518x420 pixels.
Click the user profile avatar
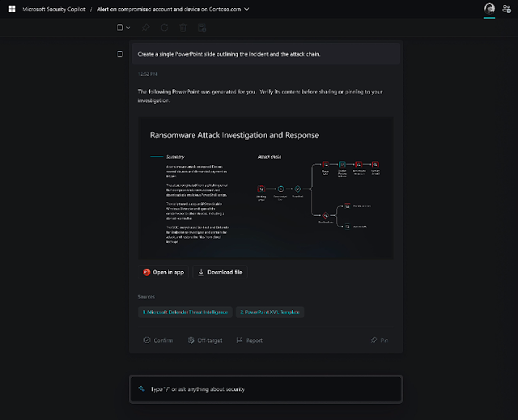pyautogui.click(x=489, y=9)
